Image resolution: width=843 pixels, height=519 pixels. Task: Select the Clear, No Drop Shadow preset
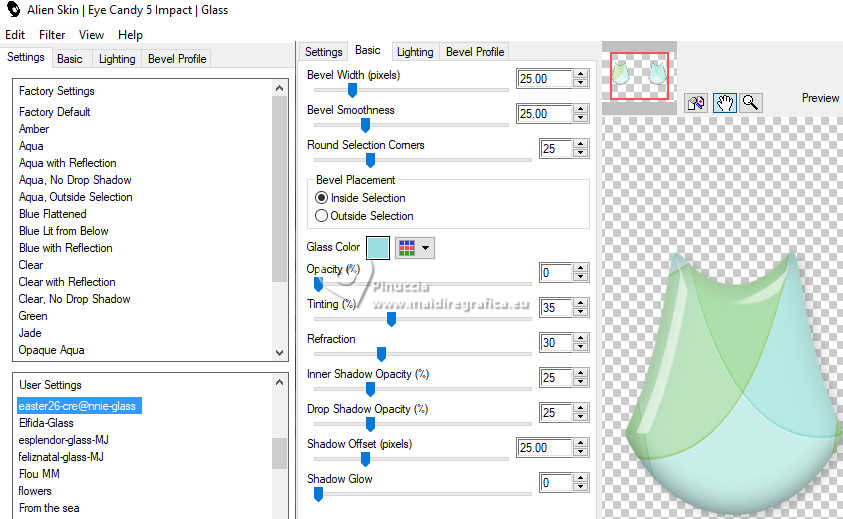pyautogui.click(x=74, y=299)
